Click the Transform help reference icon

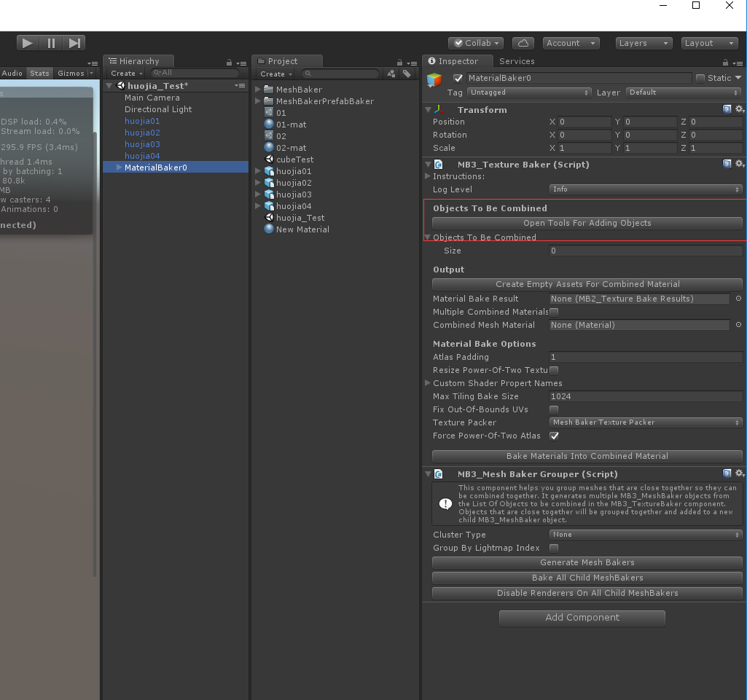click(x=727, y=109)
